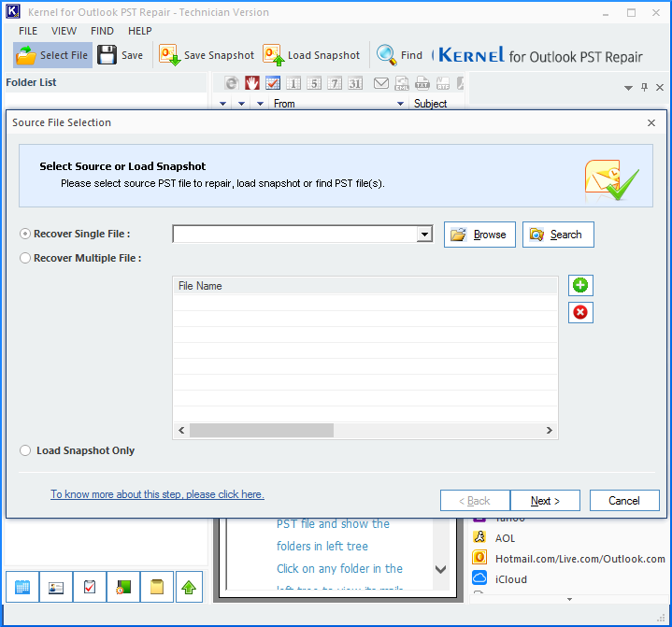The image size is (672, 627).
Task: Click the 31-day calendar view icon
Action: tap(355, 83)
